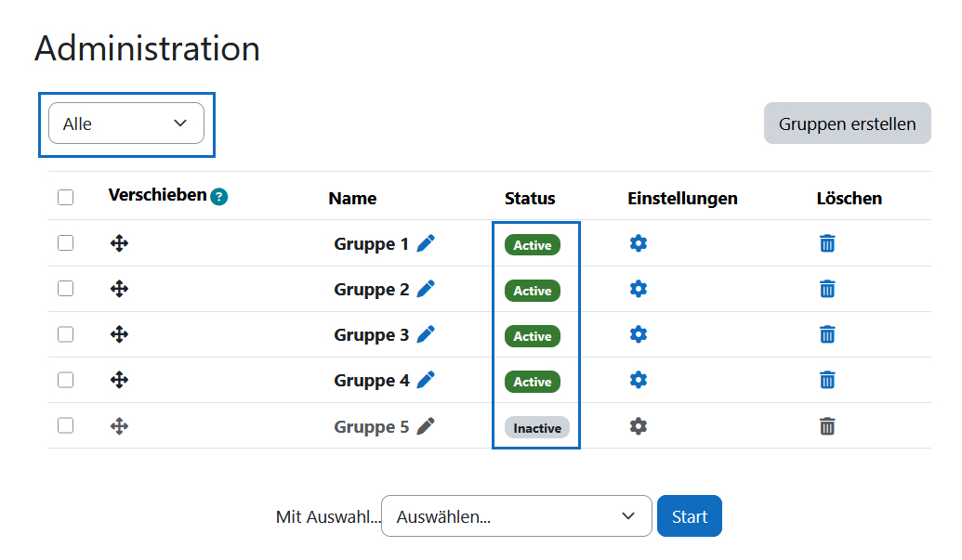This screenshot has height=560, width=962.
Task: Open settings for Gruppe 1
Action: click(639, 243)
